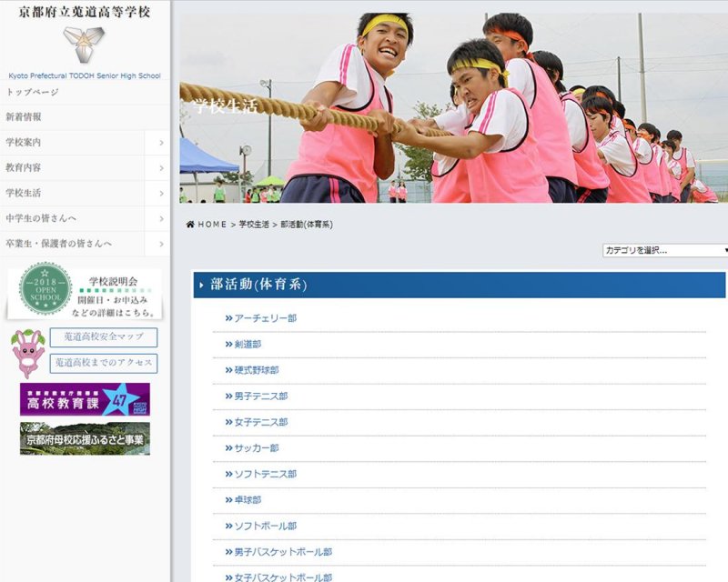Open the 2018 Open School banner
Image resolution: width=728 pixels, height=582 pixels.
pyautogui.click(x=85, y=292)
